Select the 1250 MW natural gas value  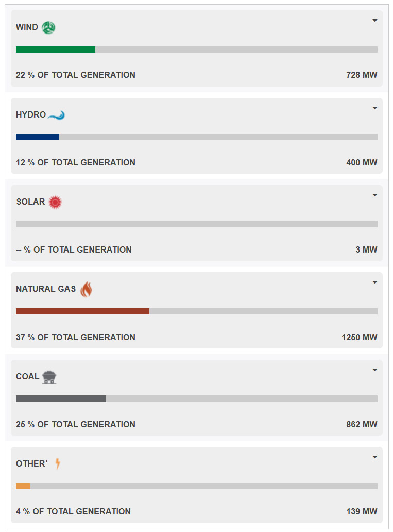pyautogui.click(x=359, y=337)
